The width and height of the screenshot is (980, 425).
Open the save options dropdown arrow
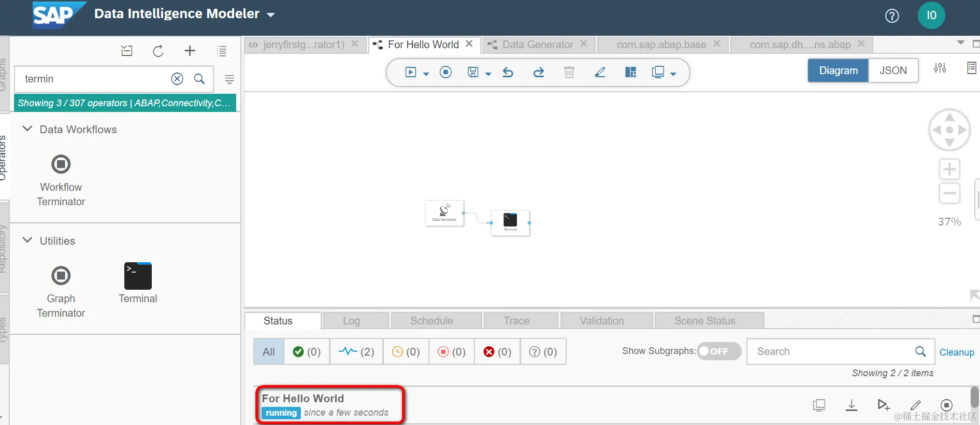[488, 74]
